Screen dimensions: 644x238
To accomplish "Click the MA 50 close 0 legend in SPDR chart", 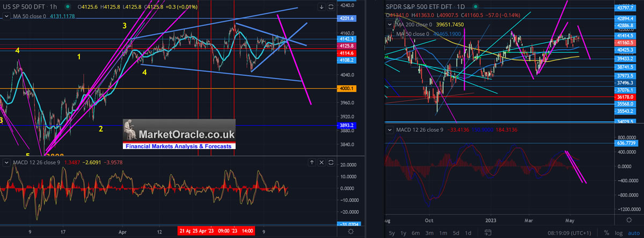I will pos(413,34).
